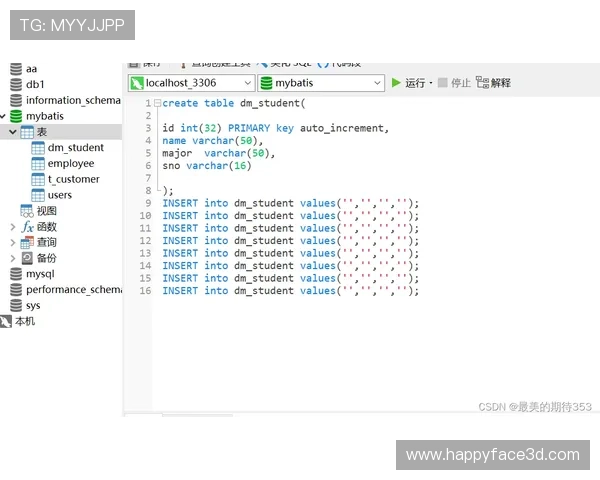Collapse create table code fold marker
The height and width of the screenshot is (480, 600).
(x=157, y=103)
